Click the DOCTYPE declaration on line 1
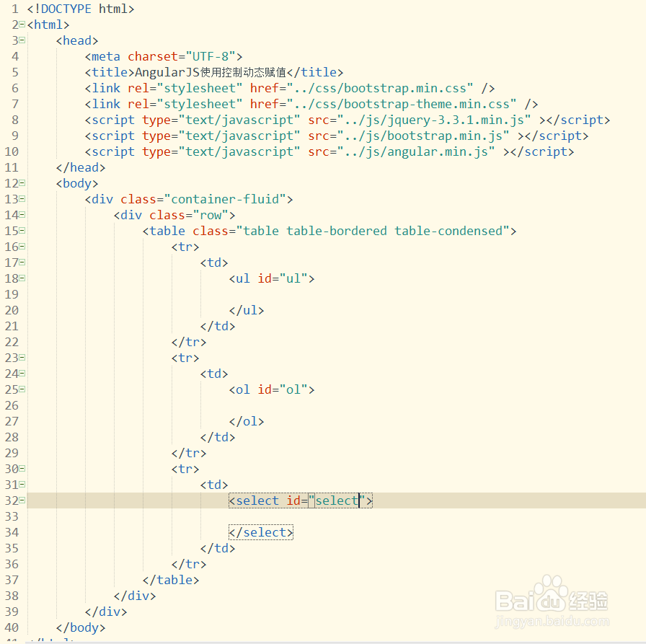The image size is (646, 644). [81, 9]
